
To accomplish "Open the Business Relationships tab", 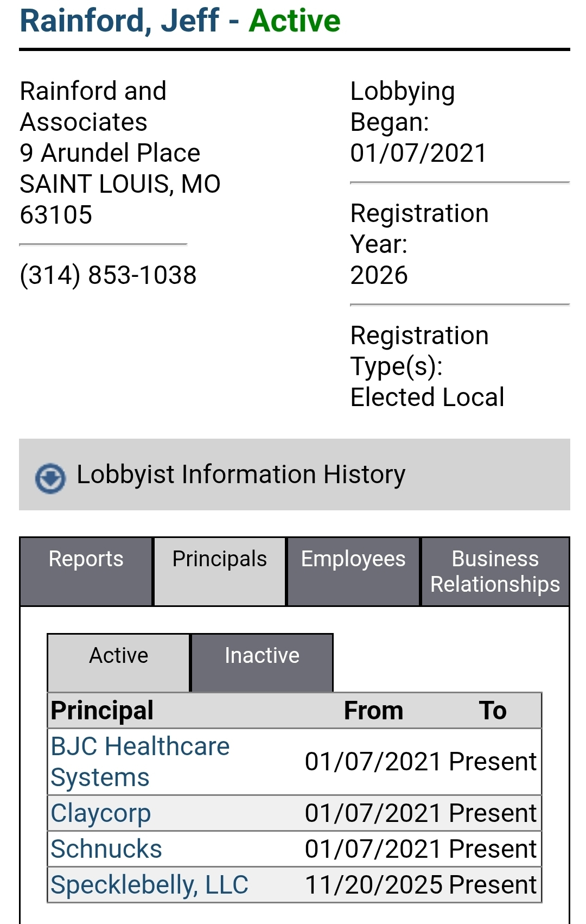I will coord(495,572).
